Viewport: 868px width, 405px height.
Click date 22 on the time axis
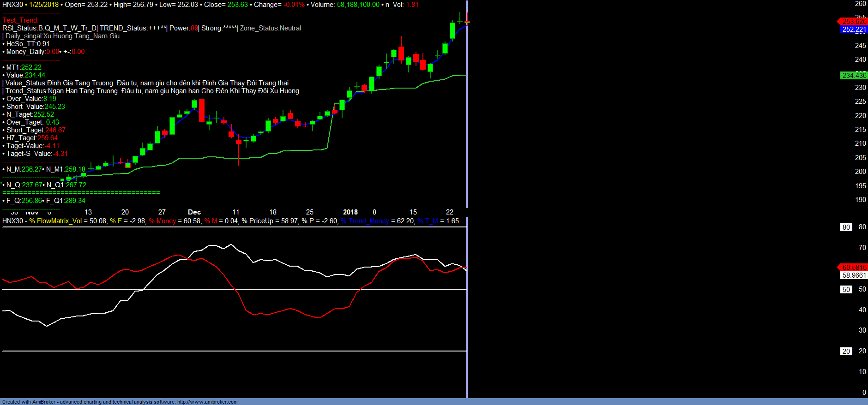click(449, 212)
